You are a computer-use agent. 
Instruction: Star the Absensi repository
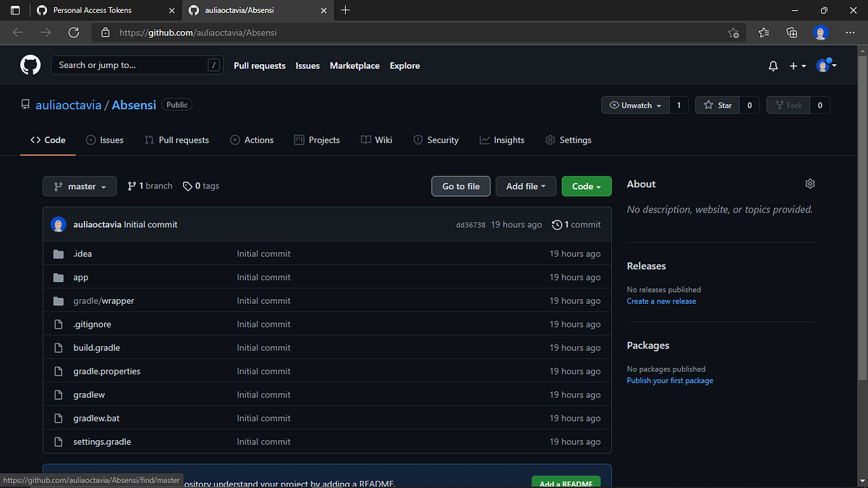tap(717, 105)
